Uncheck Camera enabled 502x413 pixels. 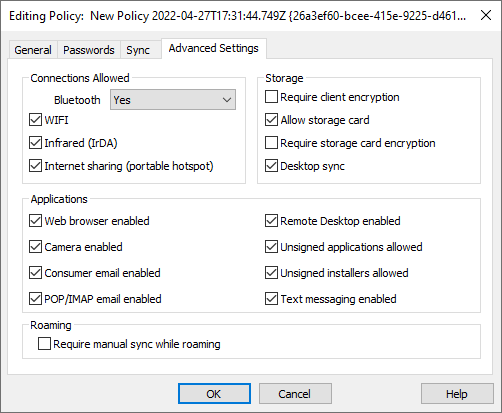click(35, 247)
